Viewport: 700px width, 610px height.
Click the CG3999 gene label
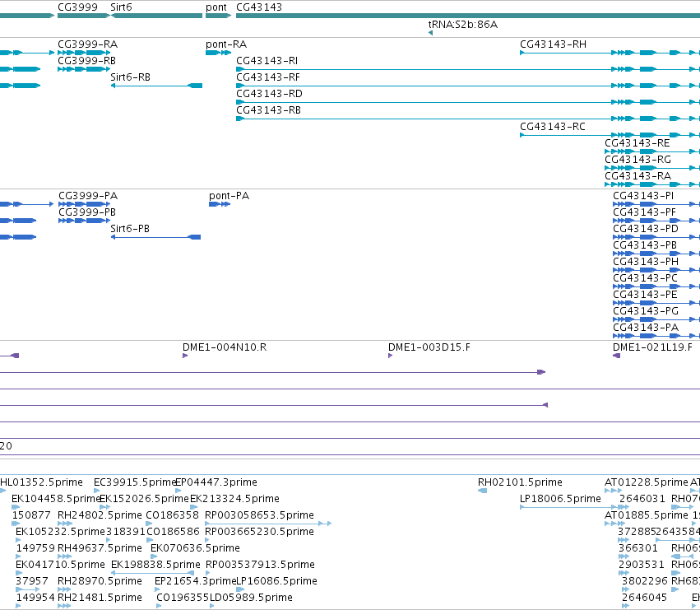click(77, 7)
